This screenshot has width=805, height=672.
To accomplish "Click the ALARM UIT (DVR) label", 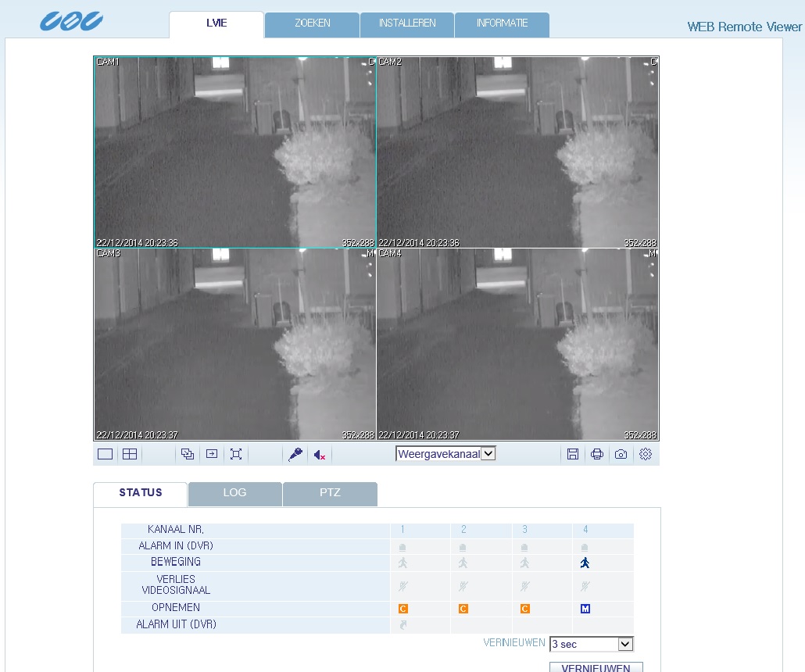I will (176, 625).
